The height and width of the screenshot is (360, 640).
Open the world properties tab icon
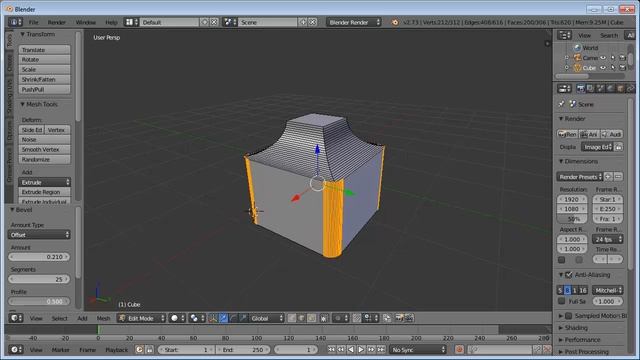(610, 88)
